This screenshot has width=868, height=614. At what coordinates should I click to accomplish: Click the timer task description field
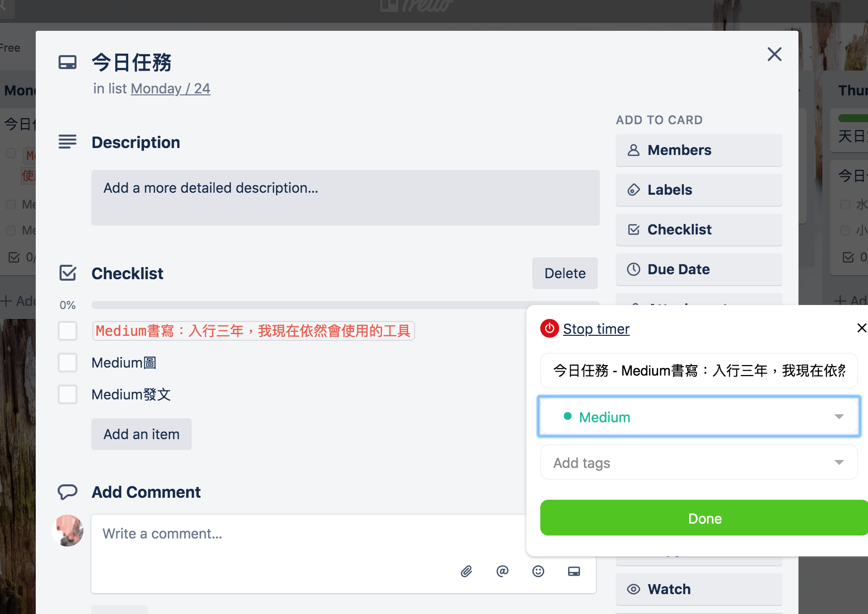coord(699,371)
